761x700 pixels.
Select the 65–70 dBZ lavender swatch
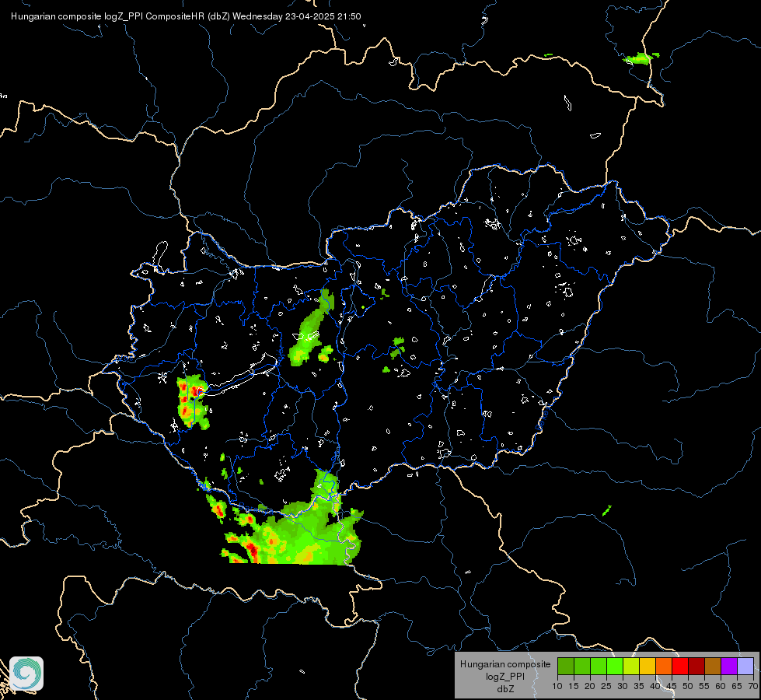[745, 666]
